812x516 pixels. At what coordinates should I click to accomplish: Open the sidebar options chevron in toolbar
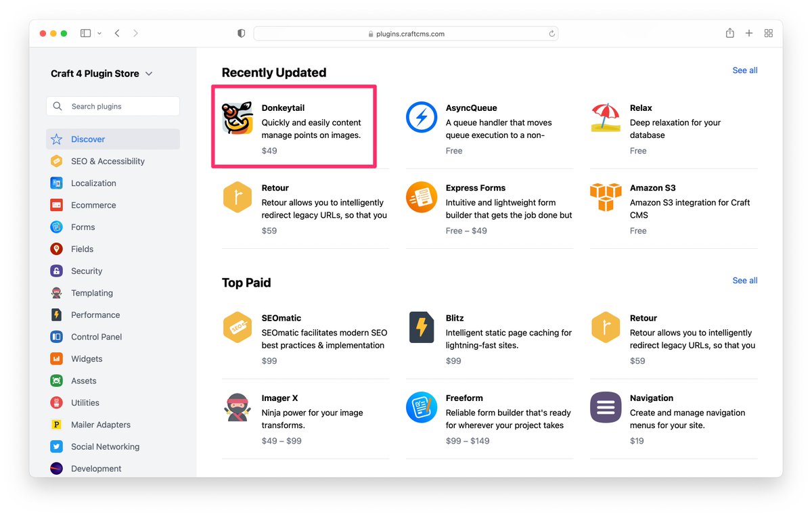pos(99,33)
